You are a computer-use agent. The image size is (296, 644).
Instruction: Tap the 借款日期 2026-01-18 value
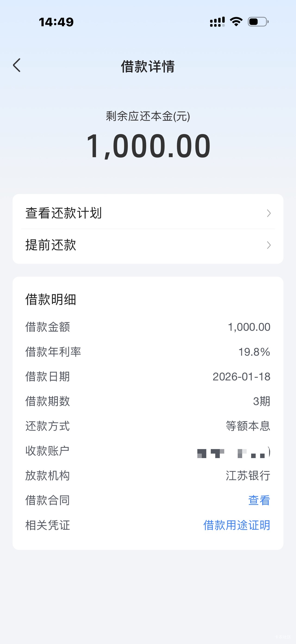[241, 377]
